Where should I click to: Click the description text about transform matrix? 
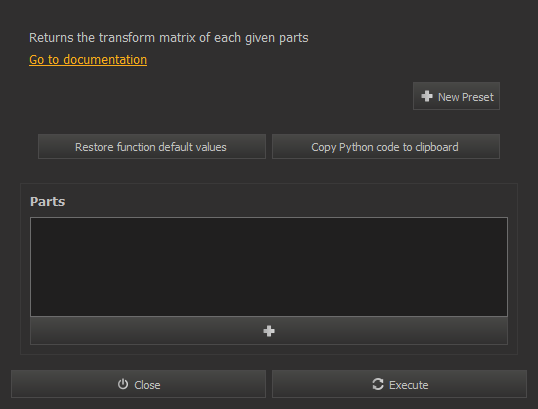(168, 38)
